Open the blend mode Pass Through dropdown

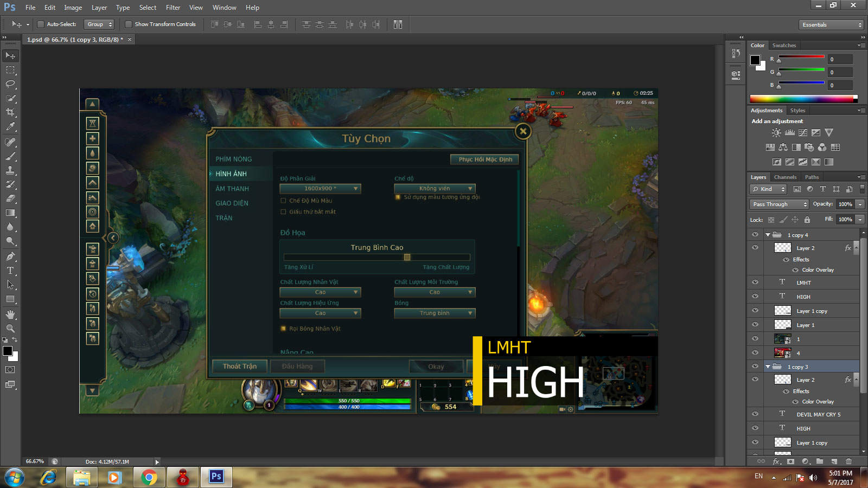[780, 204]
